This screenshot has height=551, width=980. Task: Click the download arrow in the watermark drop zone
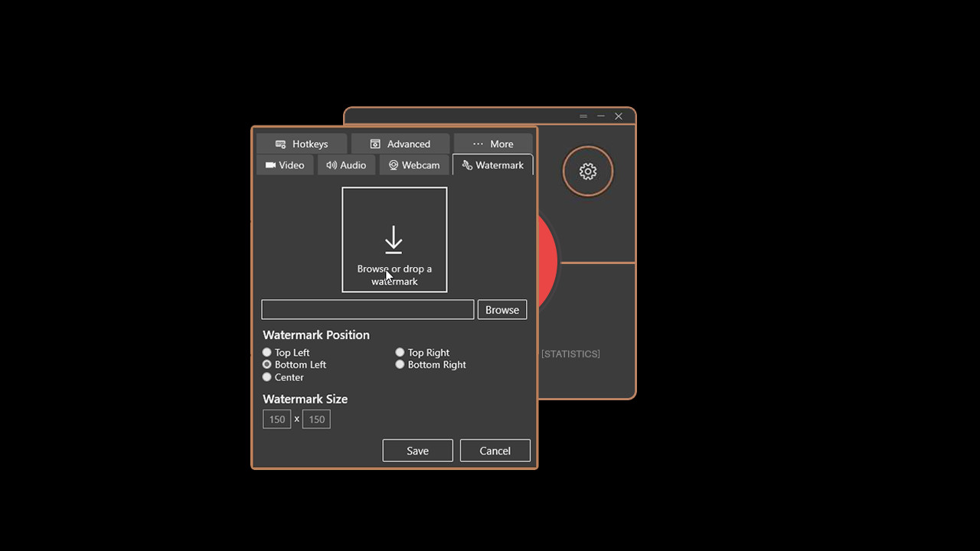[x=394, y=240]
